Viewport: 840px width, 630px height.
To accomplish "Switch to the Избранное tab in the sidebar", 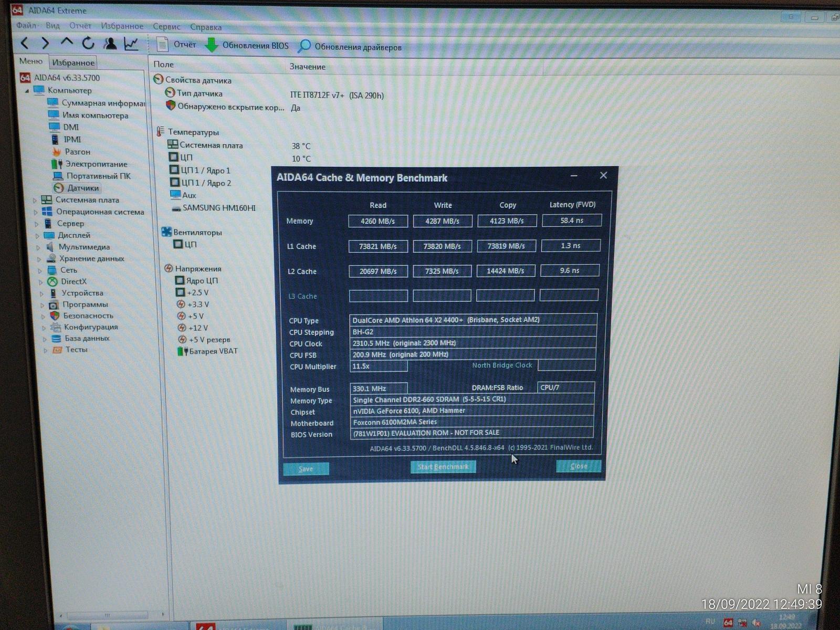I will point(73,63).
